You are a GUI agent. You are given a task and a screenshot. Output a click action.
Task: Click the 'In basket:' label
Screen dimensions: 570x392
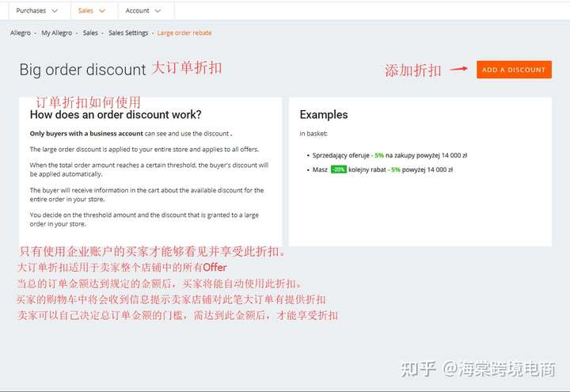(313, 134)
